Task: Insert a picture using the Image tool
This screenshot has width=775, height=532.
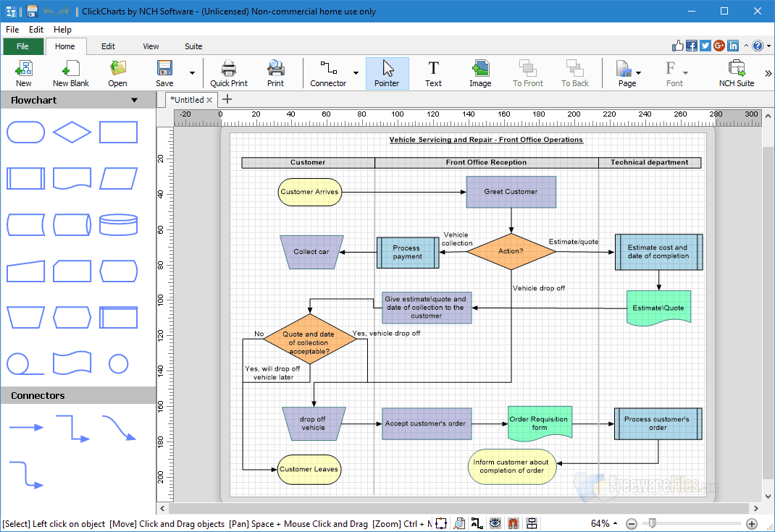Action: coord(480,72)
